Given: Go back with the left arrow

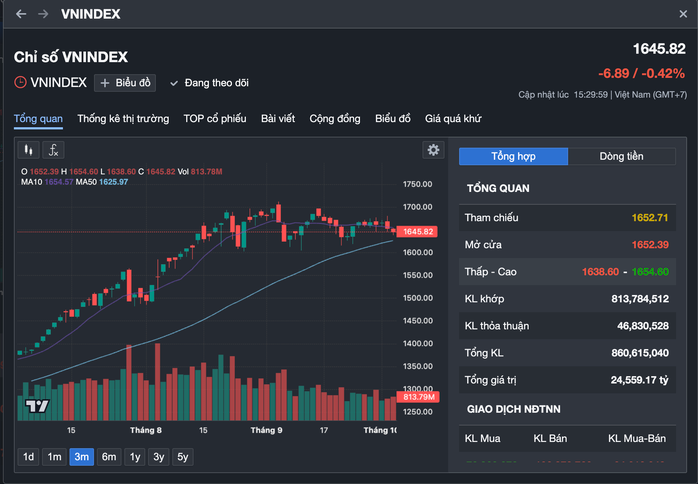Looking at the screenshot, I should click(21, 14).
